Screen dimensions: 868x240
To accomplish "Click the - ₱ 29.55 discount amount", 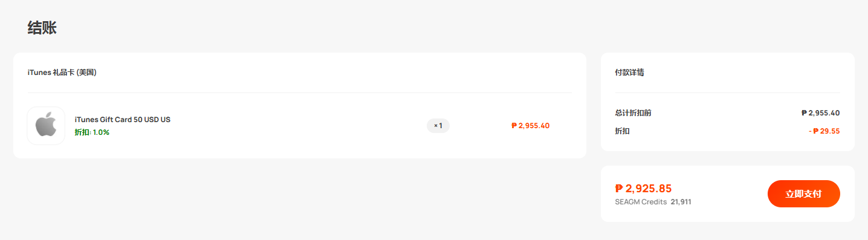I will pos(824,131).
